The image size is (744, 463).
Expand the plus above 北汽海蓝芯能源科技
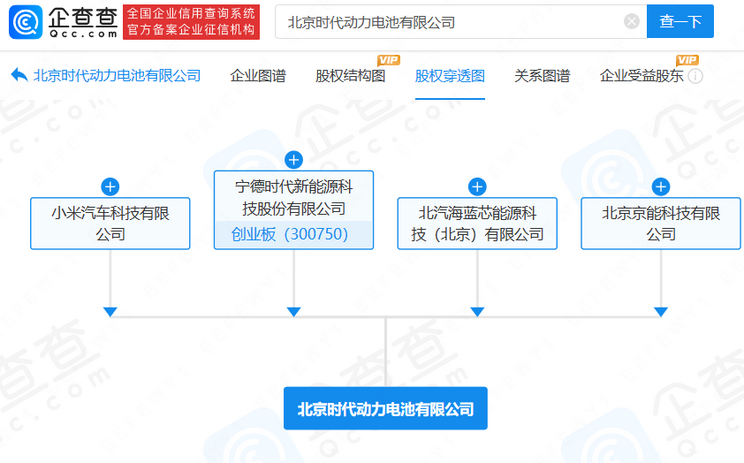point(477,186)
